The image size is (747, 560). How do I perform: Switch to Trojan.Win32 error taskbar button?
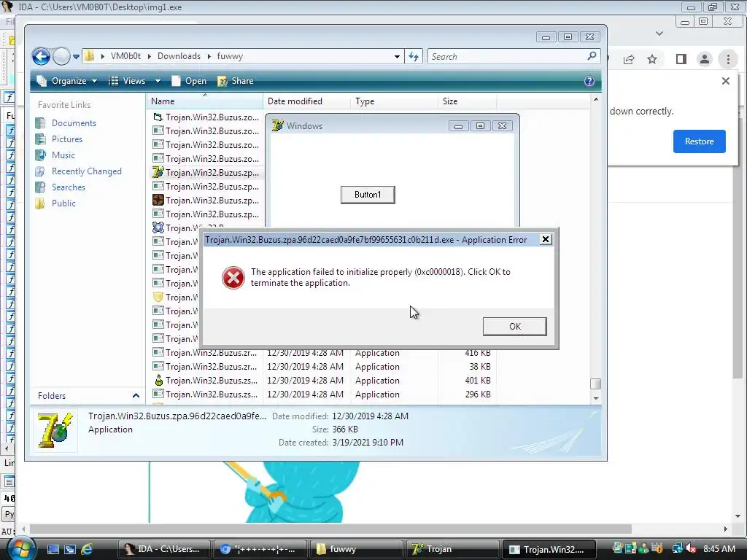(x=549, y=550)
